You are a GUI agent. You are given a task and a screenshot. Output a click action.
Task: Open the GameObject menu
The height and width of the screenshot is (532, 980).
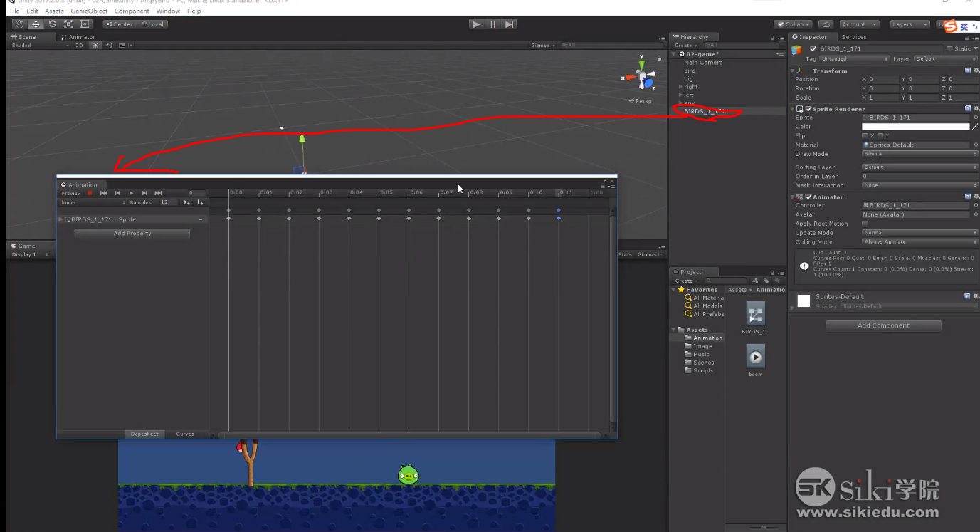[x=89, y=11]
